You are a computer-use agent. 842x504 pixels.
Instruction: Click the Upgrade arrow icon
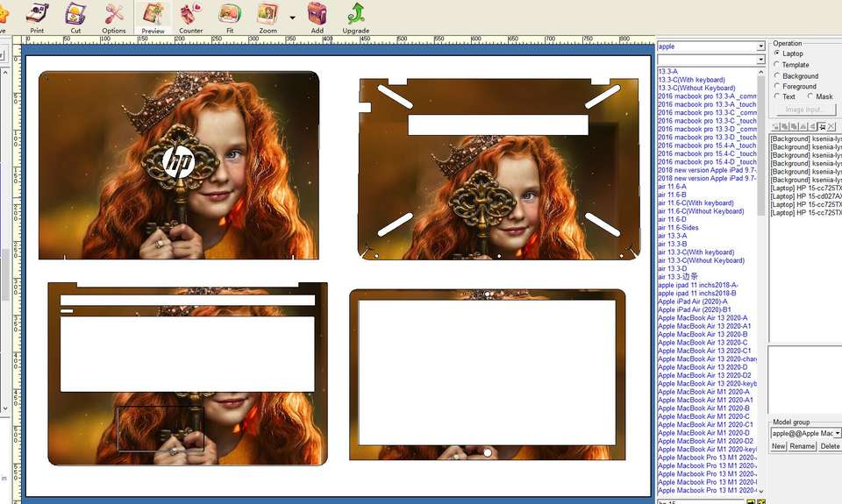point(355,17)
